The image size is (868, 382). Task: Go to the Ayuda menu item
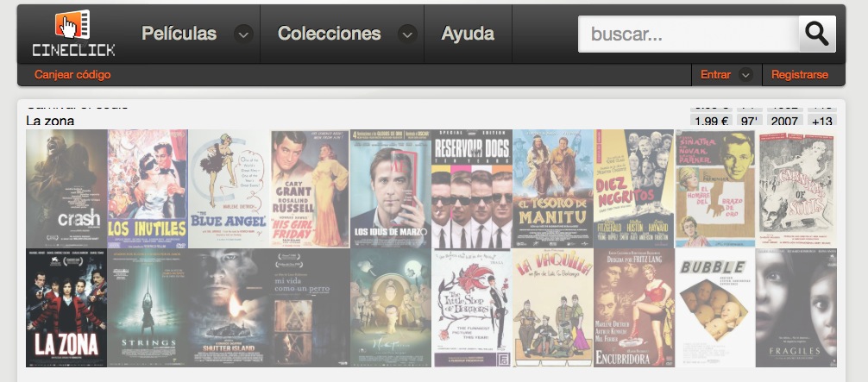pyautogui.click(x=468, y=34)
